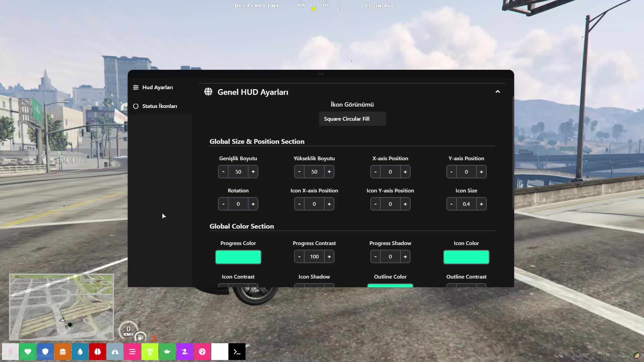Screen dimensions: 644x362
Task: Increase Genişlik Boyutu with plus button
Action: [x=253, y=172]
